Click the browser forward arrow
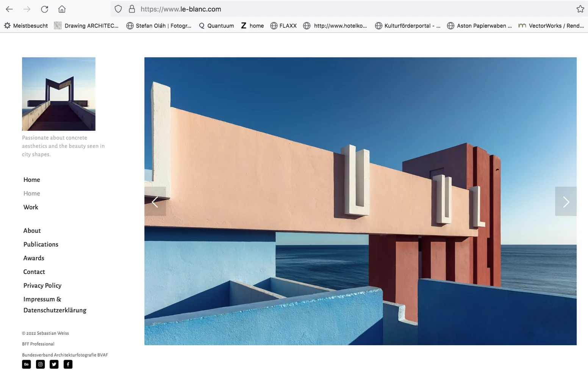Screen dimensions: 588x379 (x=27, y=9)
